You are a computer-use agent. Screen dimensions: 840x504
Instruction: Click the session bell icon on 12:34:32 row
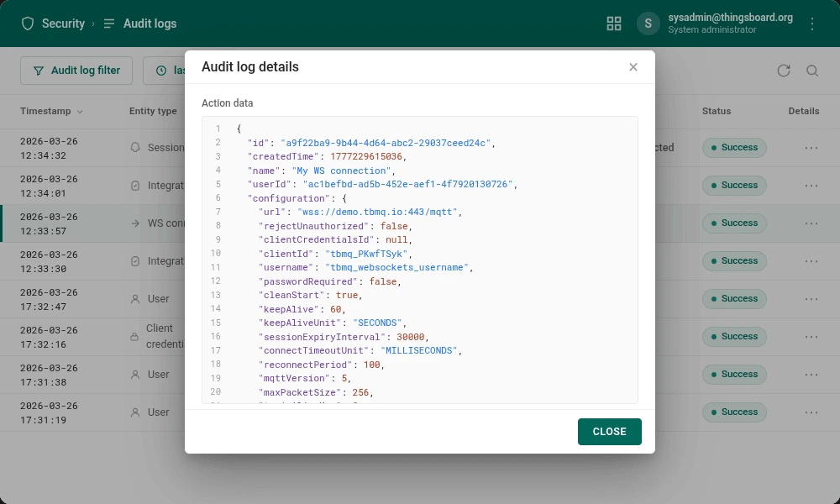pos(135,147)
